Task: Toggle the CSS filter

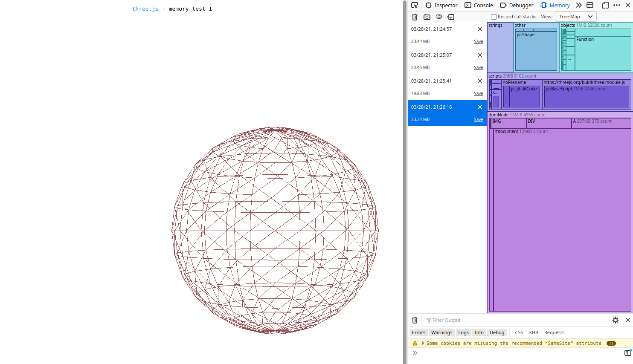Action: [x=519, y=332]
